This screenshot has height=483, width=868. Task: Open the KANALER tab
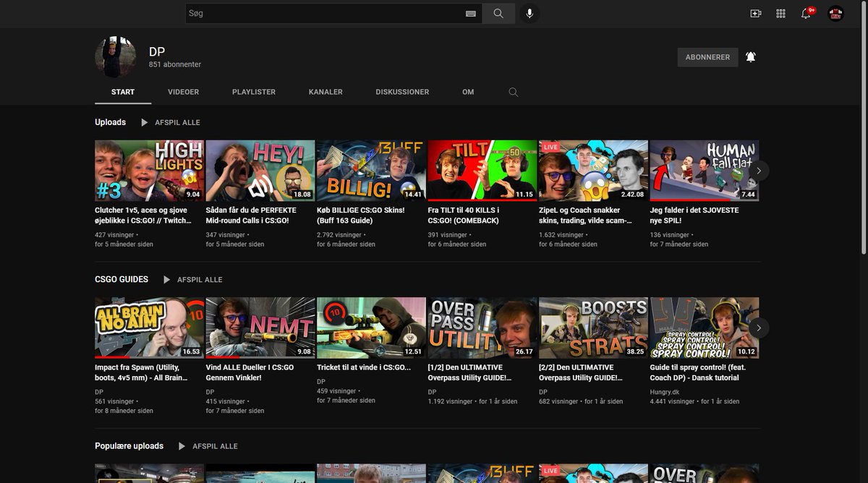325,93
